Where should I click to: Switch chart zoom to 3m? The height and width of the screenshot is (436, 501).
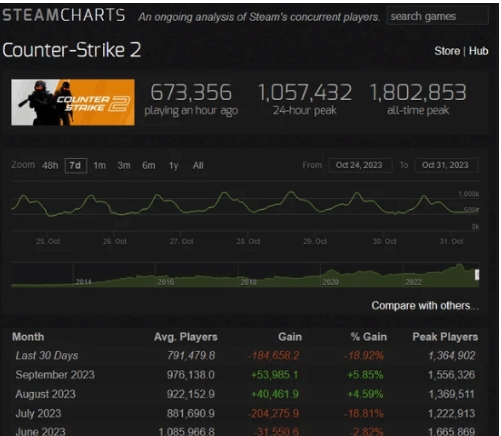[x=124, y=165]
